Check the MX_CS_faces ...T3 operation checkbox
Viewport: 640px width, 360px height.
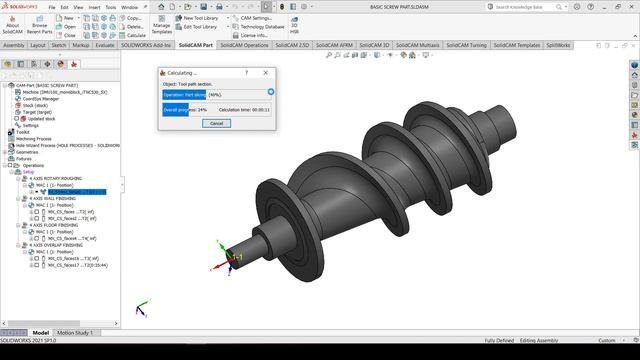coord(37,212)
